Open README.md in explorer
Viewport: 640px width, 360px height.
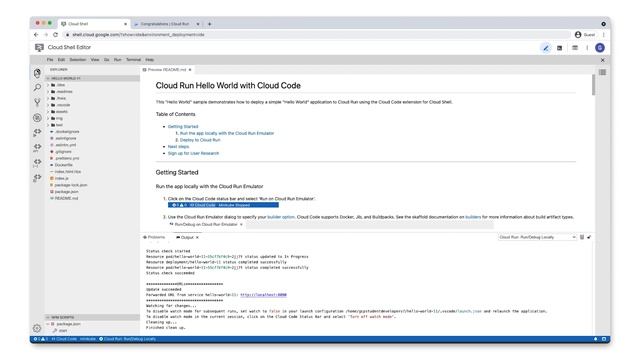pos(64,198)
